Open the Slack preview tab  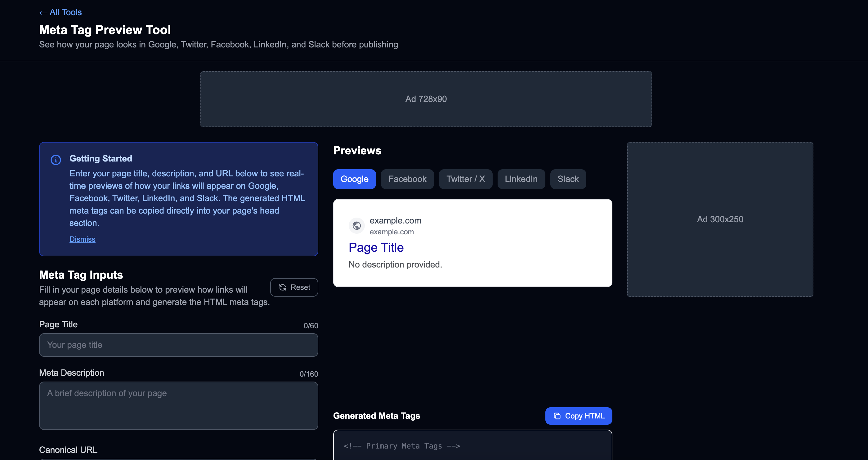[568, 179]
